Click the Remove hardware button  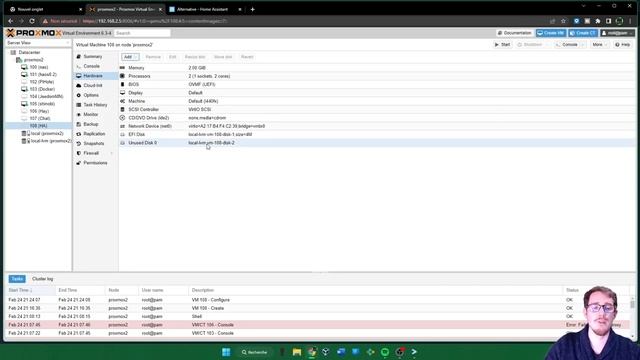pyautogui.click(x=153, y=57)
